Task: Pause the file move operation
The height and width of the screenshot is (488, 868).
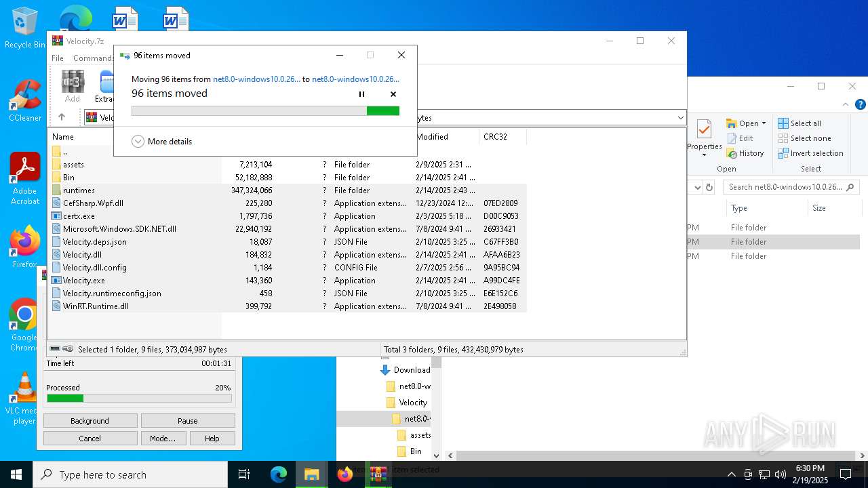Action: coord(361,94)
